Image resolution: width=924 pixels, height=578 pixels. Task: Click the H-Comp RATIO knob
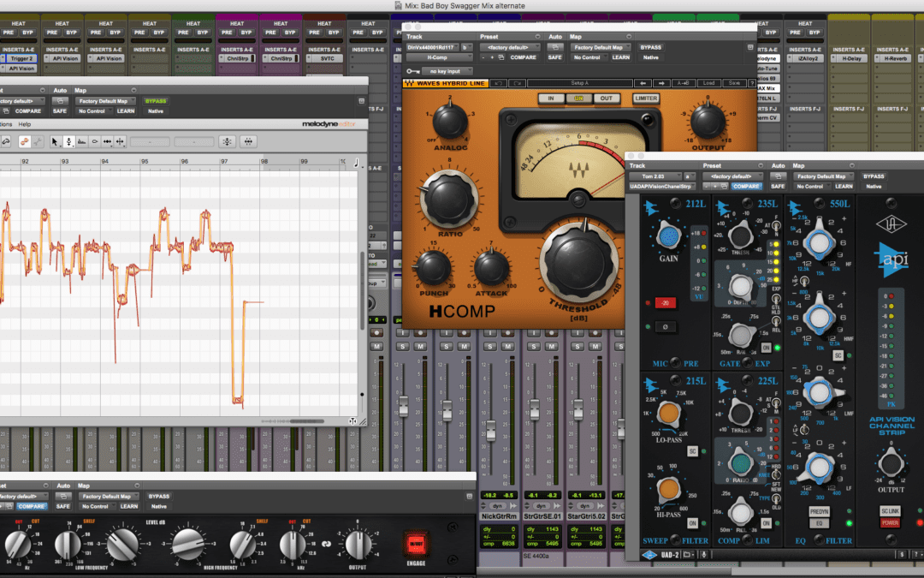450,199
